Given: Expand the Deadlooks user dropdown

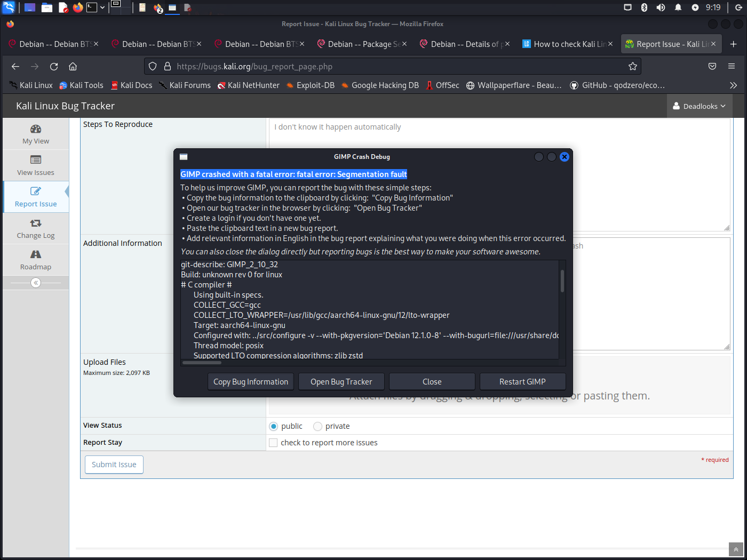Looking at the screenshot, I should [x=699, y=106].
